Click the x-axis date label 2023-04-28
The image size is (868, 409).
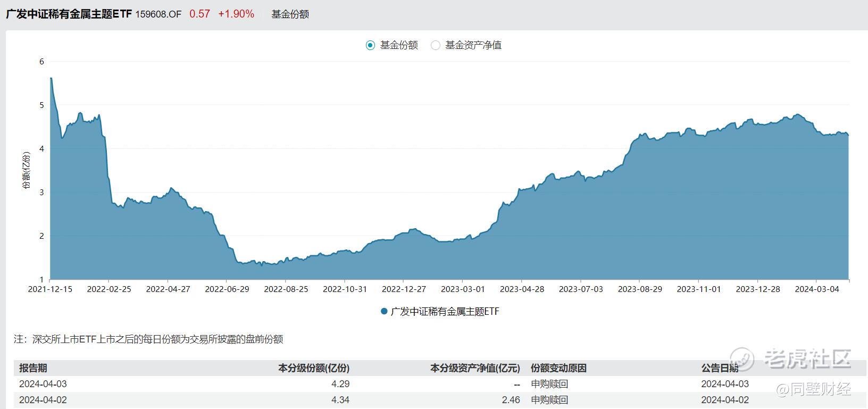[x=522, y=289]
